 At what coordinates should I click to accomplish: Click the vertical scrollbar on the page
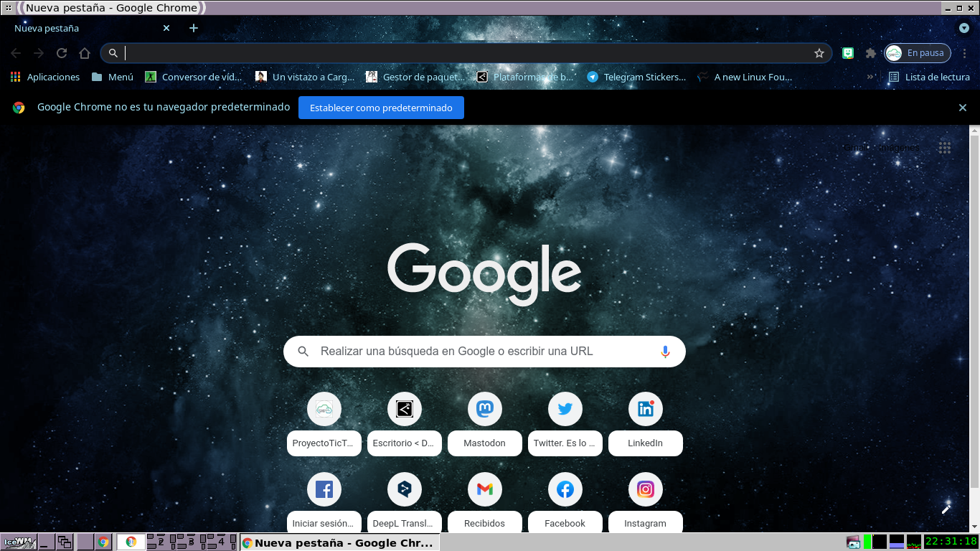tap(974, 309)
